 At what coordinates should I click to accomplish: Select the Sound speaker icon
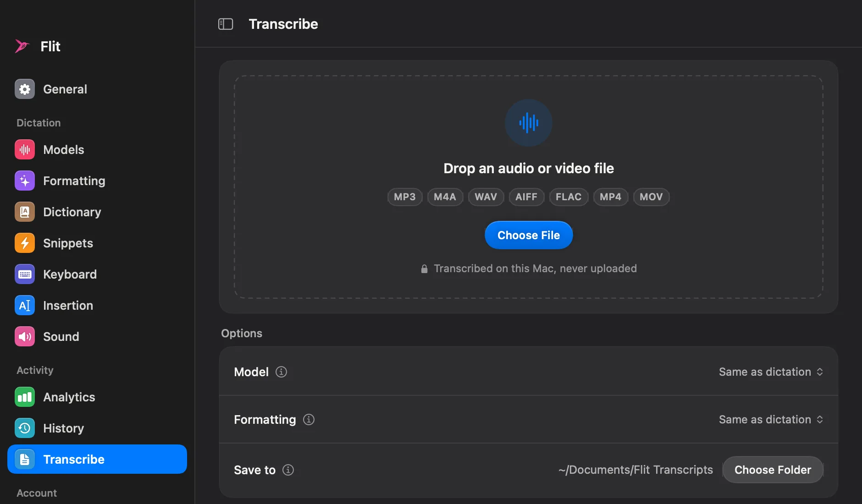[25, 336]
